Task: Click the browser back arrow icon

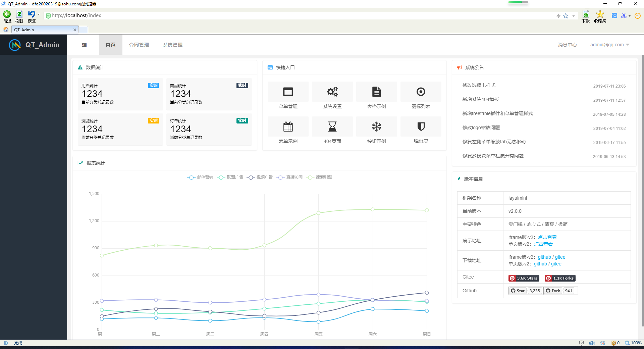Action: point(7,14)
